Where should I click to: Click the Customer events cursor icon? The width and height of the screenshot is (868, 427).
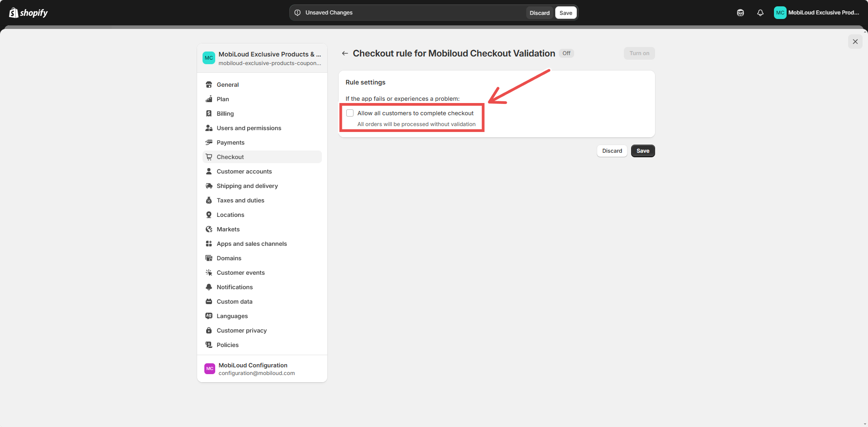click(x=209, y=272)
